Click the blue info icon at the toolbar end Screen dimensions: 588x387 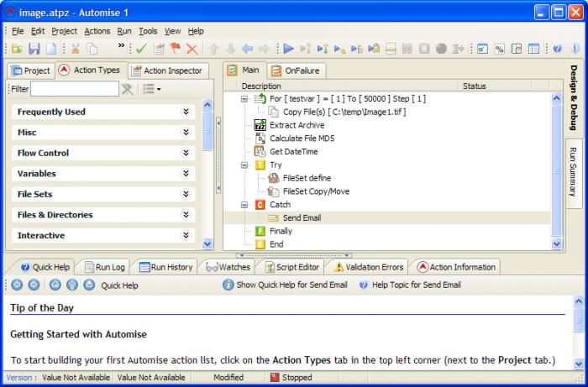pyautogui.click(x=575, y=49)
